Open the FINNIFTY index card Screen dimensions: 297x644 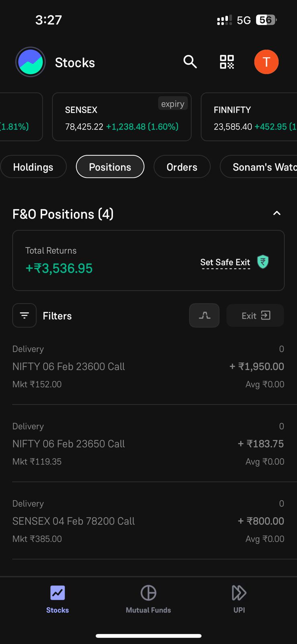[x=249, y=117]
